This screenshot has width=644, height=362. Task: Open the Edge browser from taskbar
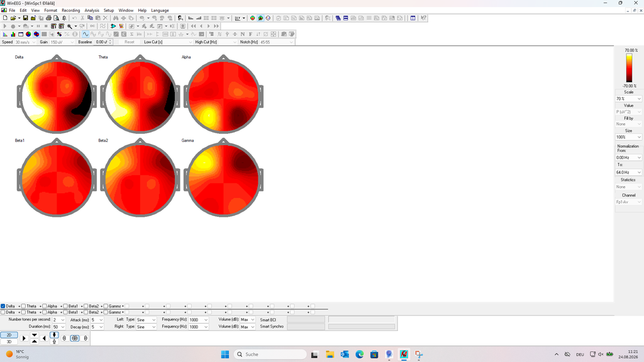click(359, 354)
